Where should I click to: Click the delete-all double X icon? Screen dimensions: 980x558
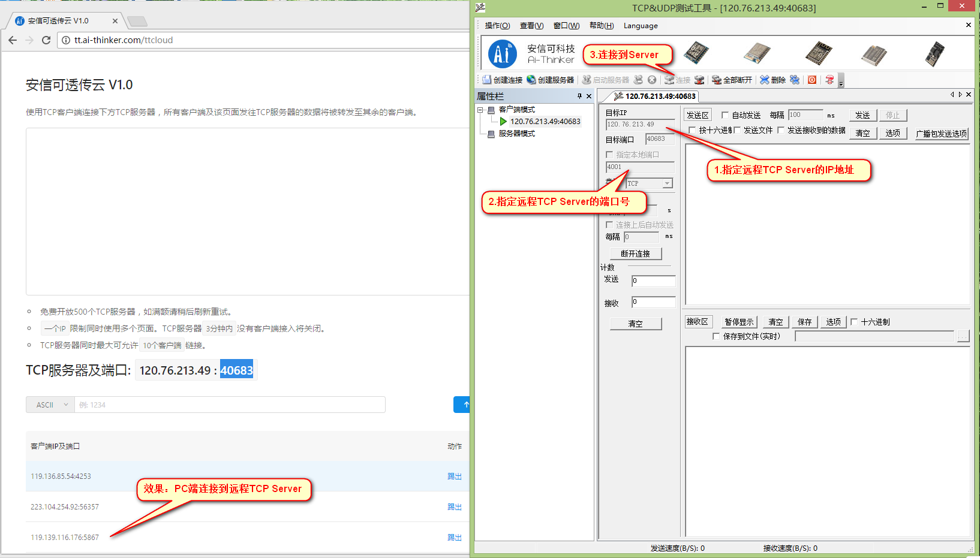point(795,80)
